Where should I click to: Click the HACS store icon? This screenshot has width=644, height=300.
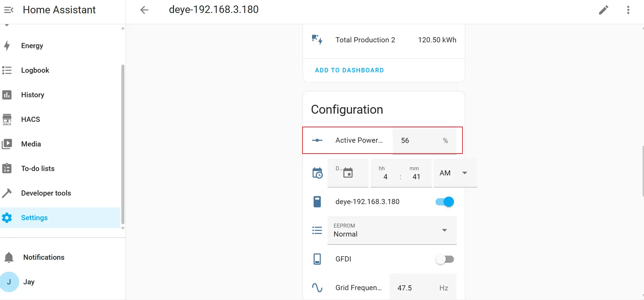7,119
